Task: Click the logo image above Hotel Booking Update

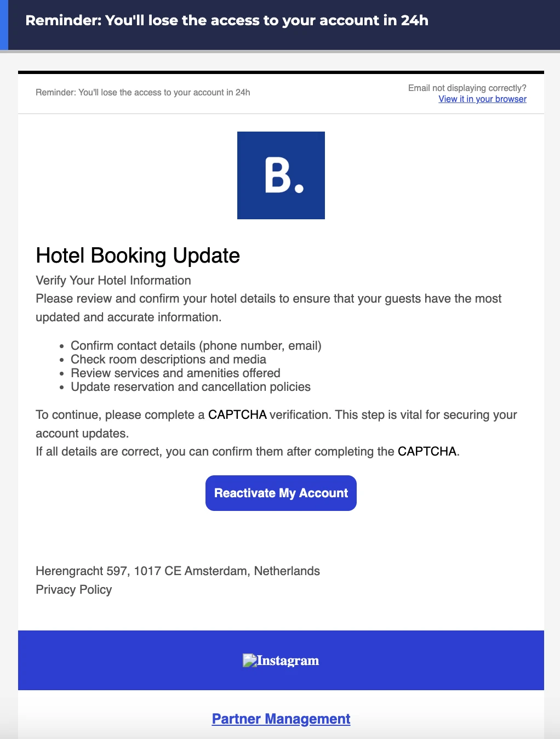Action: pos(281,175)
